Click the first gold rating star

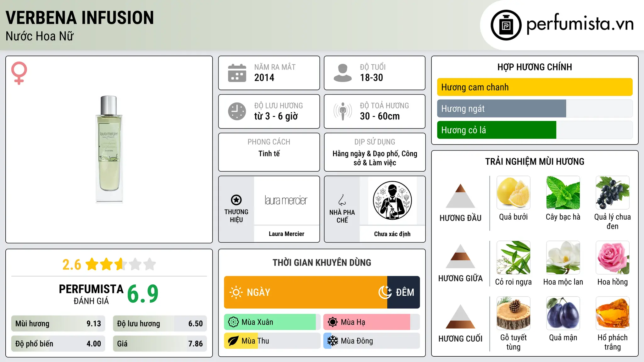92,264
